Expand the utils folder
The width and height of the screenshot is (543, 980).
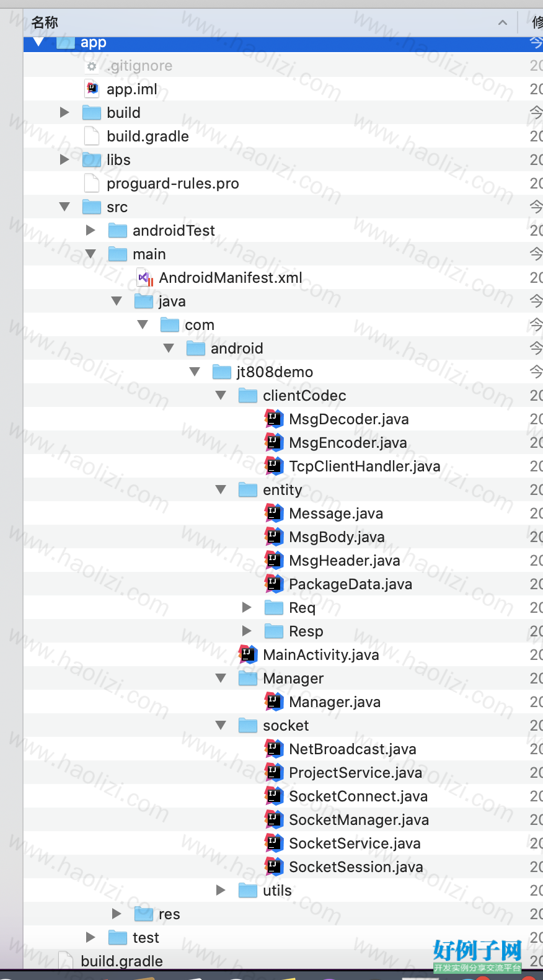pyautogui.click(x=221, y=890)
